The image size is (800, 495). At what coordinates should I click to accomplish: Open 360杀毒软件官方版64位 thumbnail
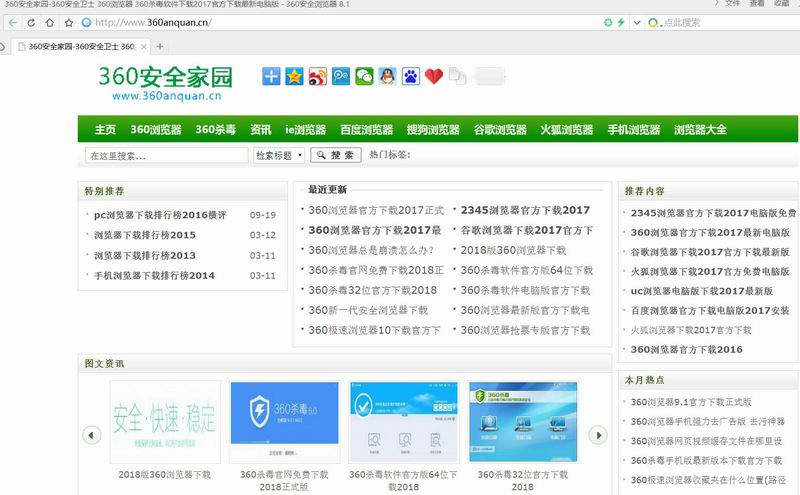[x=404, y=422]
